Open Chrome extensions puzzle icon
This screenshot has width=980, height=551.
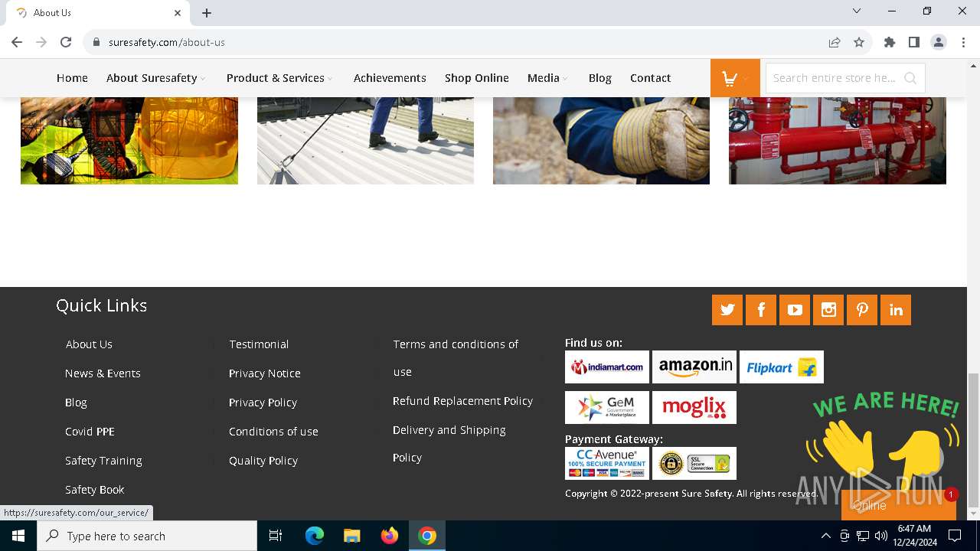[x=890, y=42]
